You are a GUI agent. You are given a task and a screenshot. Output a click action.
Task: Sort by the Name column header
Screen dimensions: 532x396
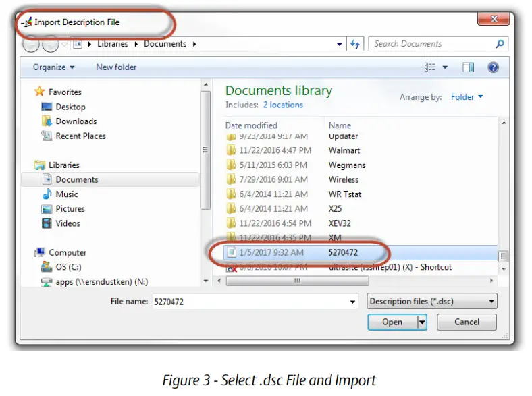(340, 125)
